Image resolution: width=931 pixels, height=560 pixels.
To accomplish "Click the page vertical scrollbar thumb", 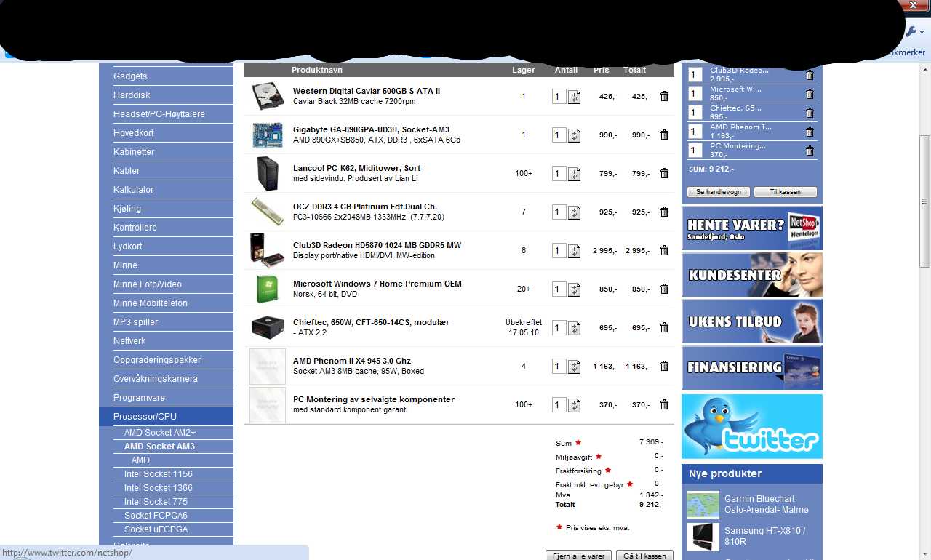I will (x=925, y=201).
